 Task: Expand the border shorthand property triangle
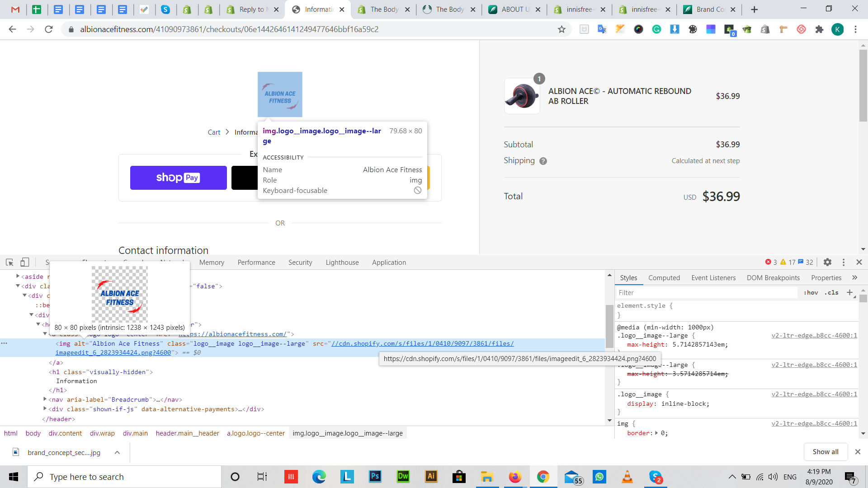tap(656, 433)
